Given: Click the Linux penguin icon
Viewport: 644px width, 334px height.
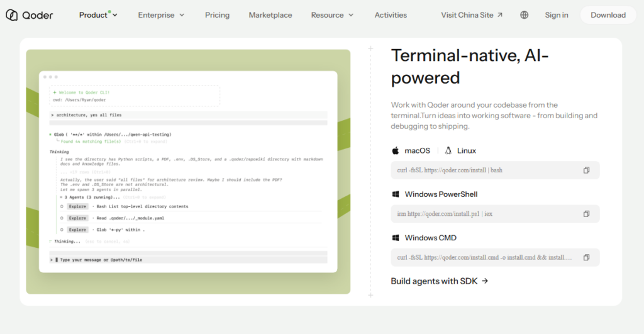Looking at the screenshot, I should click(448, 151).
